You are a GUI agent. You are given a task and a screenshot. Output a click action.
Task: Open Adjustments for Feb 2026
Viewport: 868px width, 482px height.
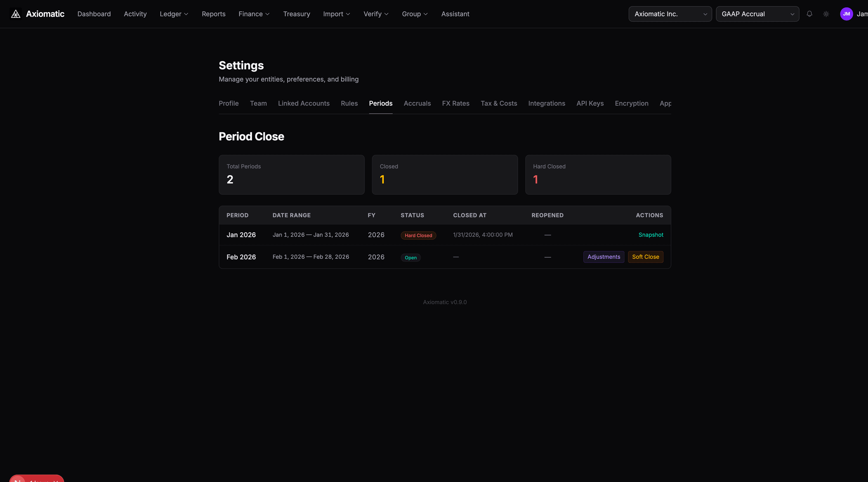pos(604,257)
